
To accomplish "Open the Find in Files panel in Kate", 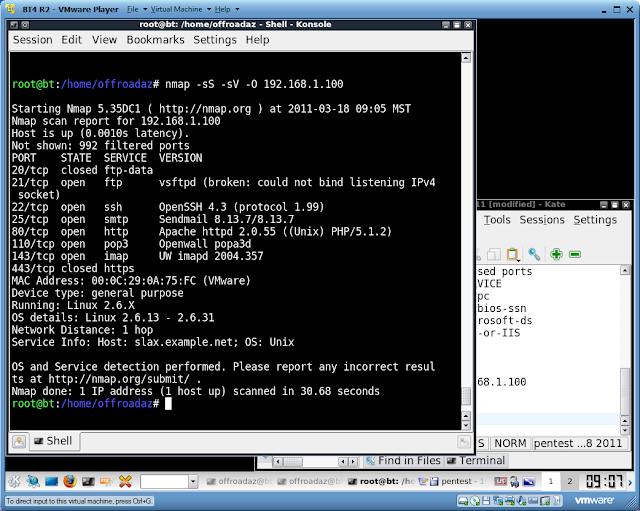I will [x=403, y=461].
